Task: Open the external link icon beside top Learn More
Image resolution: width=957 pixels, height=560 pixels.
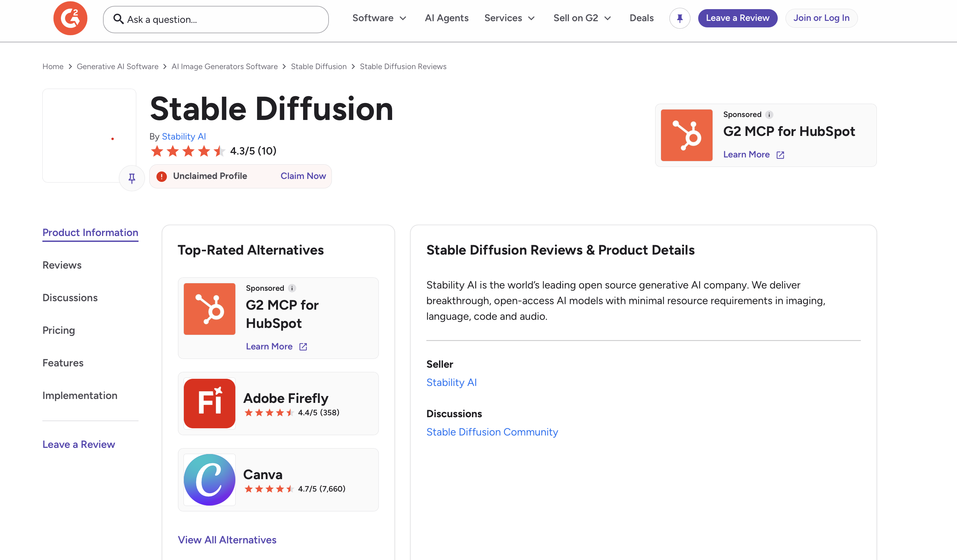Action: click(x=780, y=155)
